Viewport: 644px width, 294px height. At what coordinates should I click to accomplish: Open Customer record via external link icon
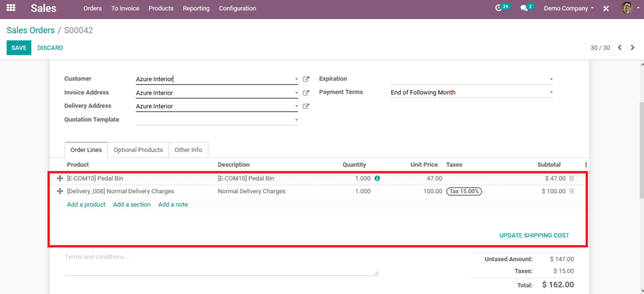click(x=306, y=79)
